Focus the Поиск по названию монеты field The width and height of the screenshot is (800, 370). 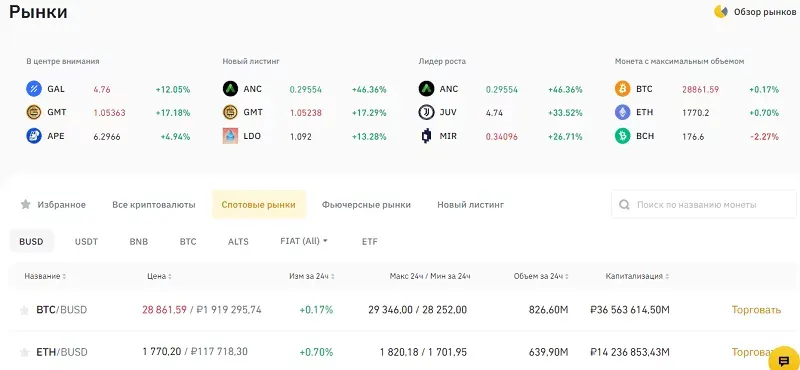click(704, 205)
